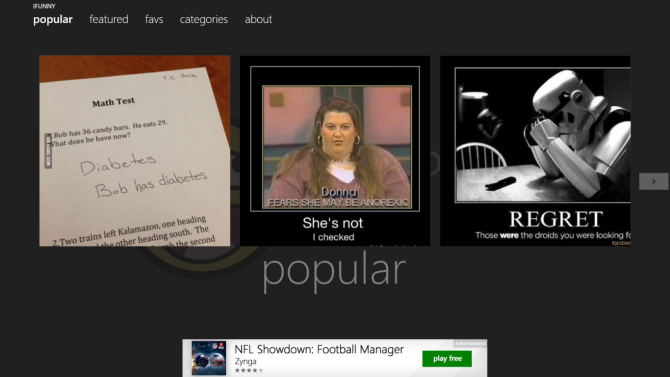
Task: Click the NFL Showdown: Football Manager title
Action: pyautogui.click(x=319, y=349)
